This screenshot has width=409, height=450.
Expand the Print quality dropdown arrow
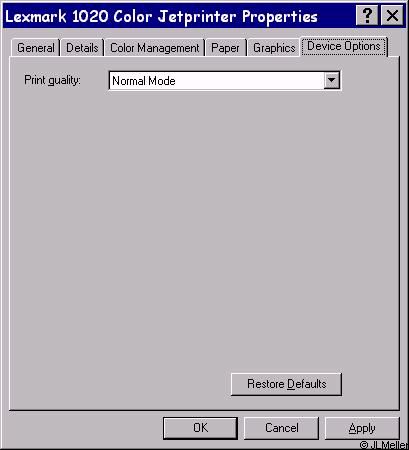coord(332,80)
